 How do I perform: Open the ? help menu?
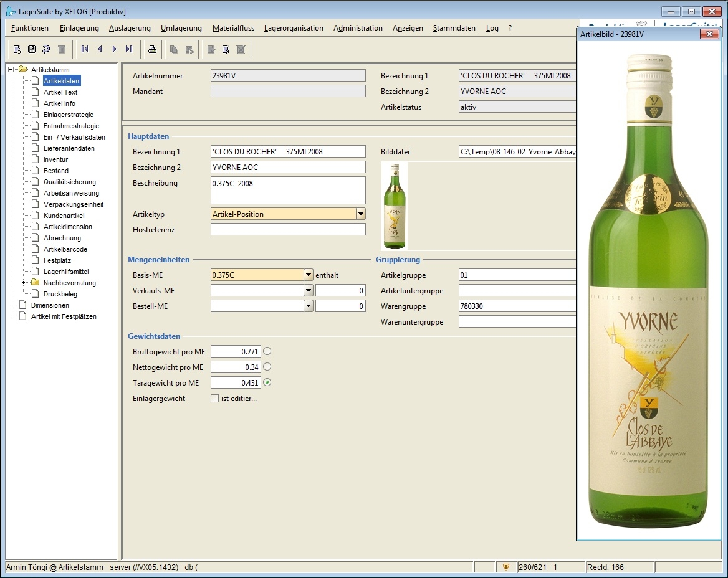point(510,28)
